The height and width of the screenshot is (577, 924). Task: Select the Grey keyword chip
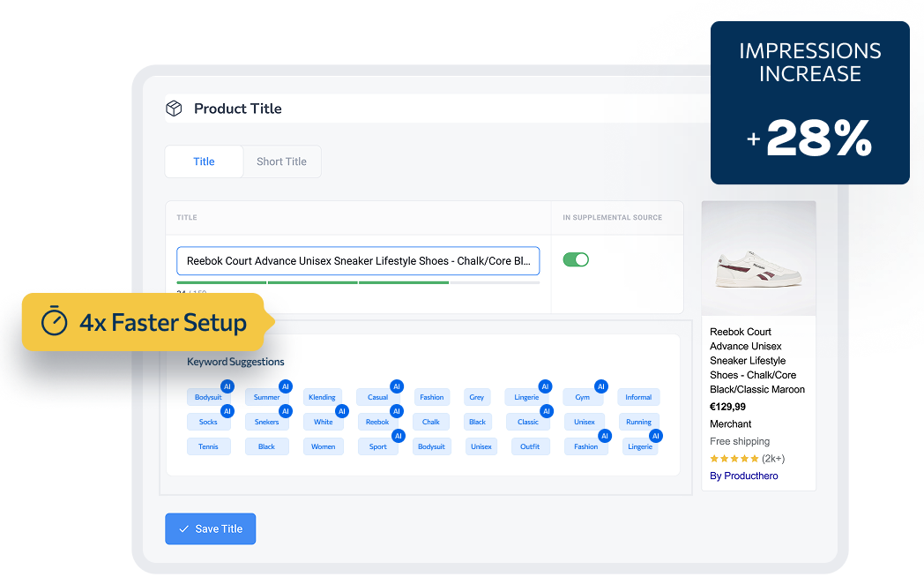(477, 397)
